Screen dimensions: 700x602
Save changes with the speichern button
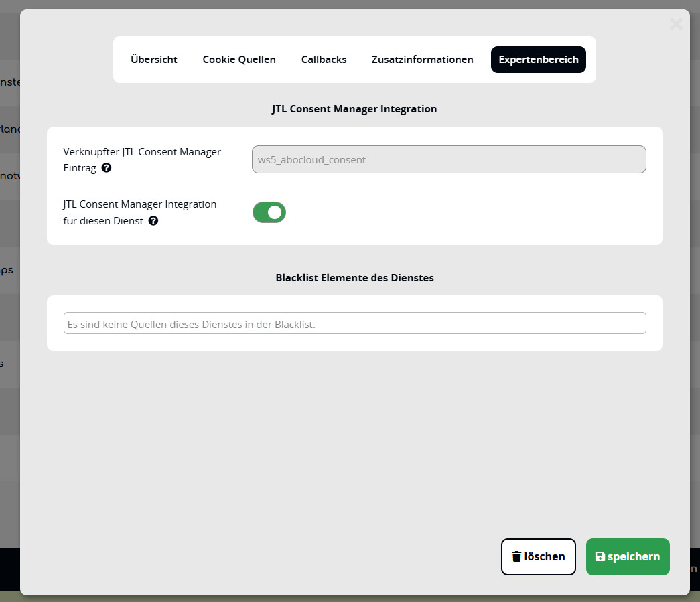tap(628, 556)
